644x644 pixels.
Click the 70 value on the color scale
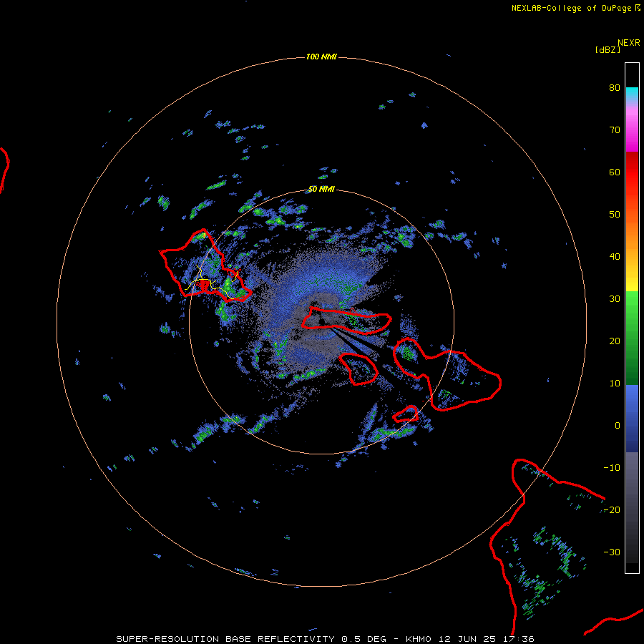615,130
